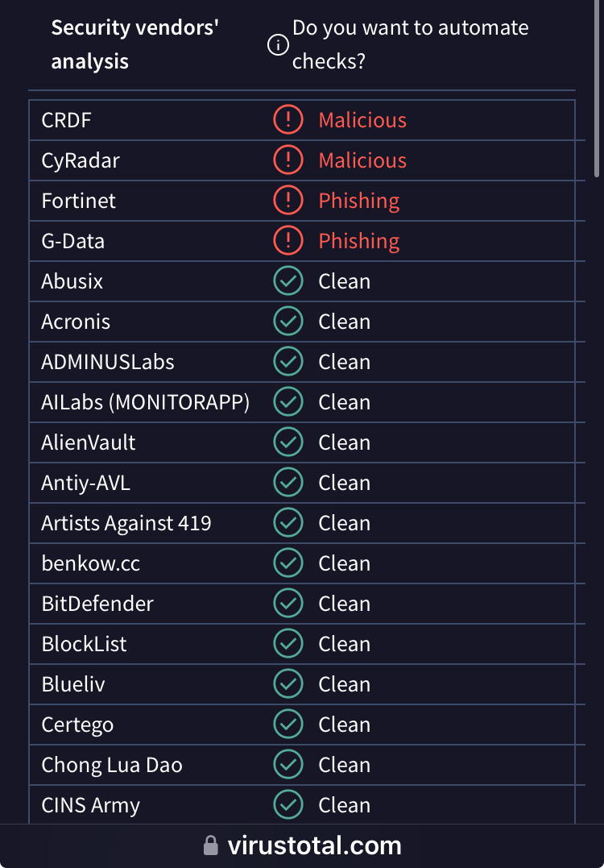Click the alert icon in the CyRadar row
The width and height of the screenshot is (604, 868).
point(288,160)
